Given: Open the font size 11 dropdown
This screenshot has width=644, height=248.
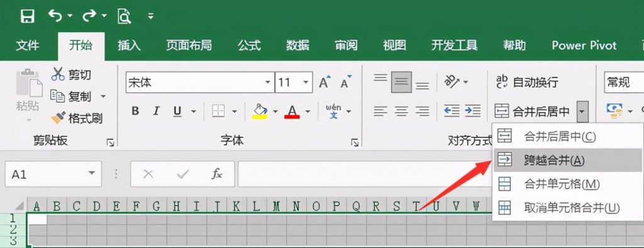Looking at the screenshot, I should point(306,82).
